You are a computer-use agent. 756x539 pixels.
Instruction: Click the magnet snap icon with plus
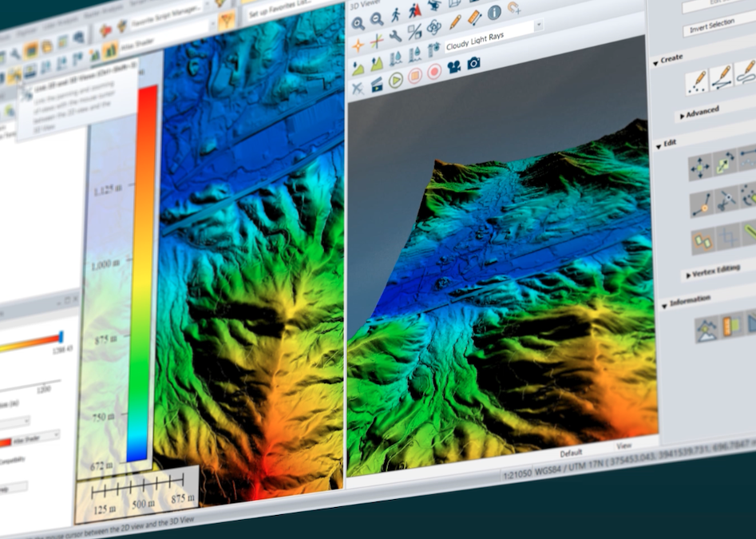(514, 8)
